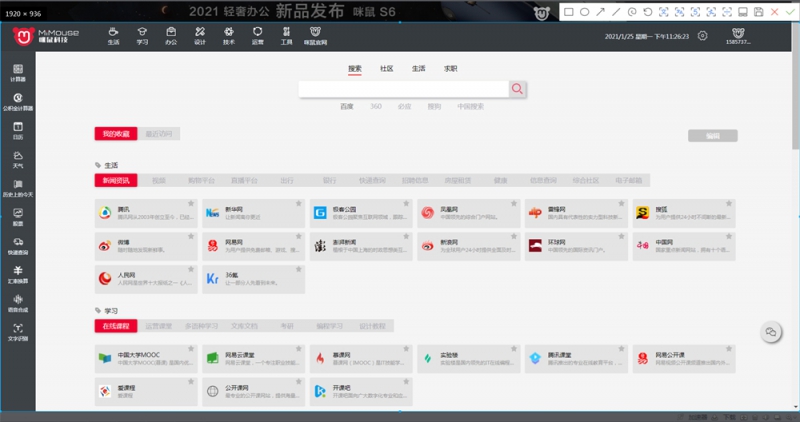This screenshot has width=800, height=422.
Task: Confirm the screenshot with the green checkmark
Action: click(790, 12)
